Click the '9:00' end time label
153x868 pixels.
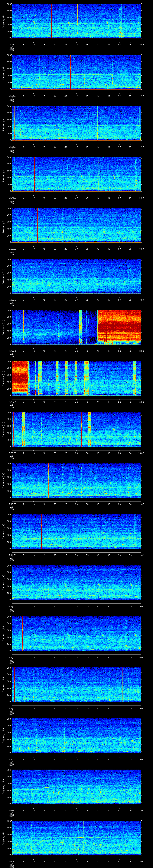pyautogui.click(x=141, y=402)
